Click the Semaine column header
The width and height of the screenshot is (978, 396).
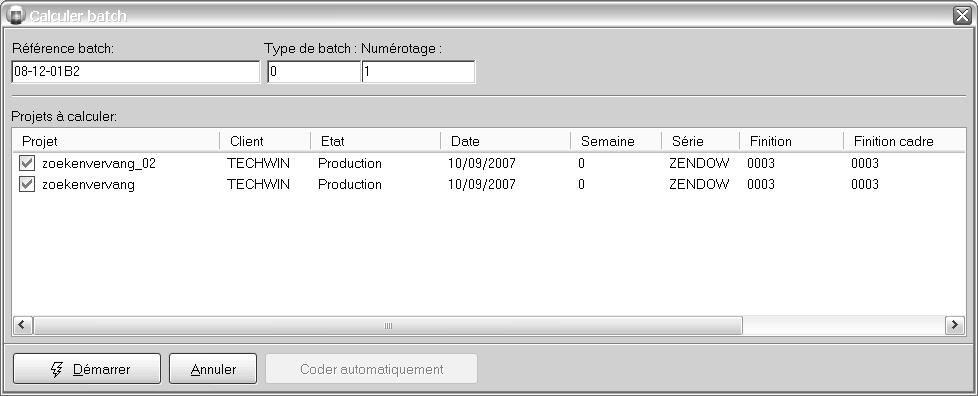(x=616, y=141)
